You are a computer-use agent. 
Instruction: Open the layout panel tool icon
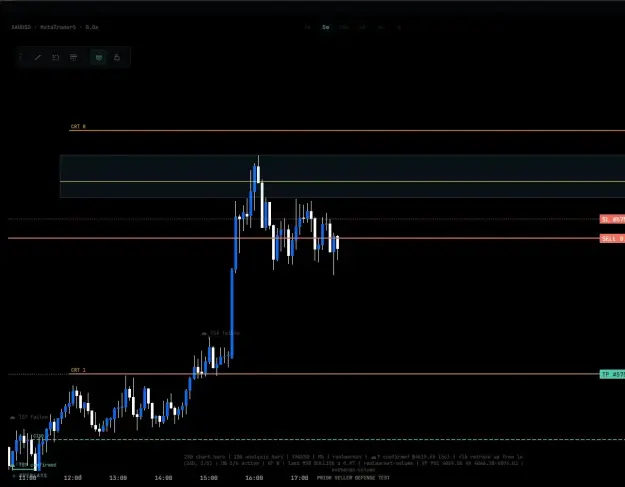[74, 57]
